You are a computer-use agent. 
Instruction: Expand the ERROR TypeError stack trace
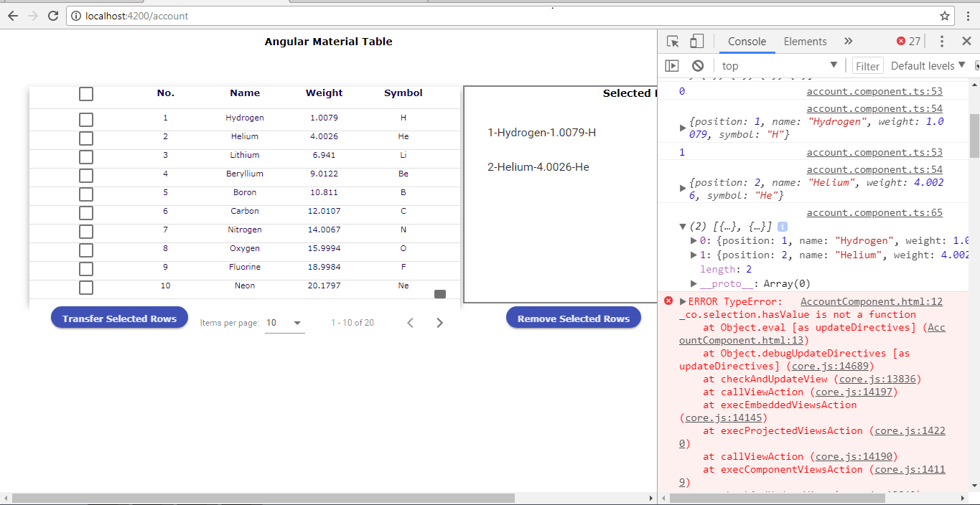[x=683, y=302]
